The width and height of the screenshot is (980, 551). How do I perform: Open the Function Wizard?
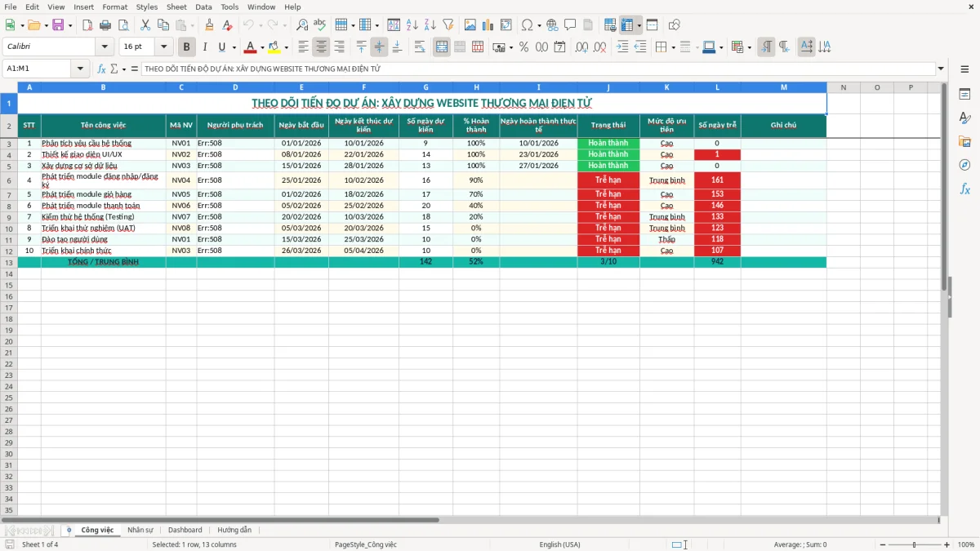tap(102, 69)
